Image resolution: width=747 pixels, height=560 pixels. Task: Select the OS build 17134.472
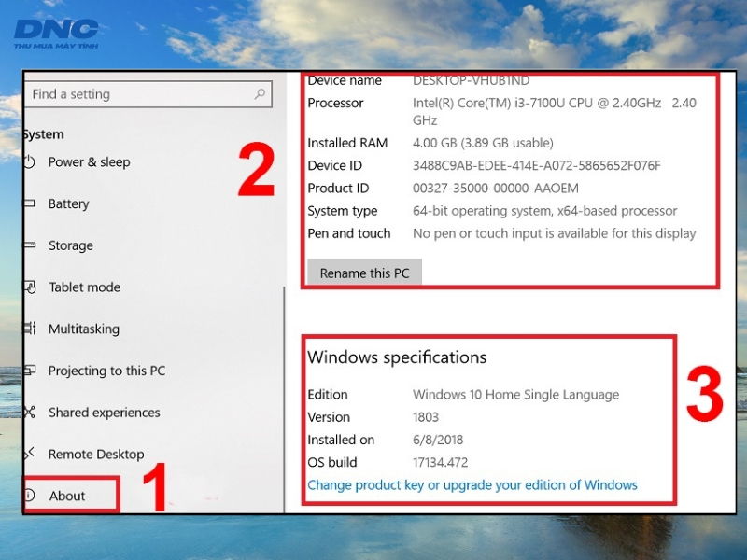pyautogui.click(x=440, y=462)
